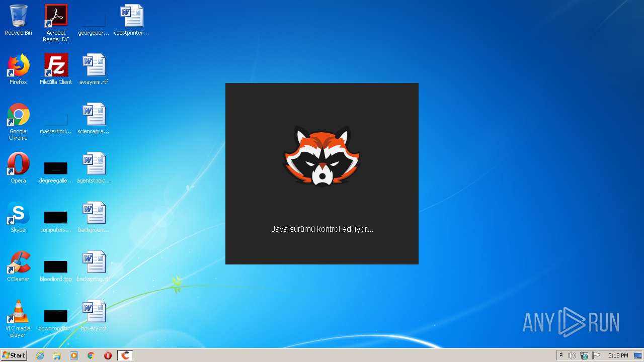Open the clock showing 3:18 PM
This screenshot has height=362, width=644.
[x=618, y=355]
